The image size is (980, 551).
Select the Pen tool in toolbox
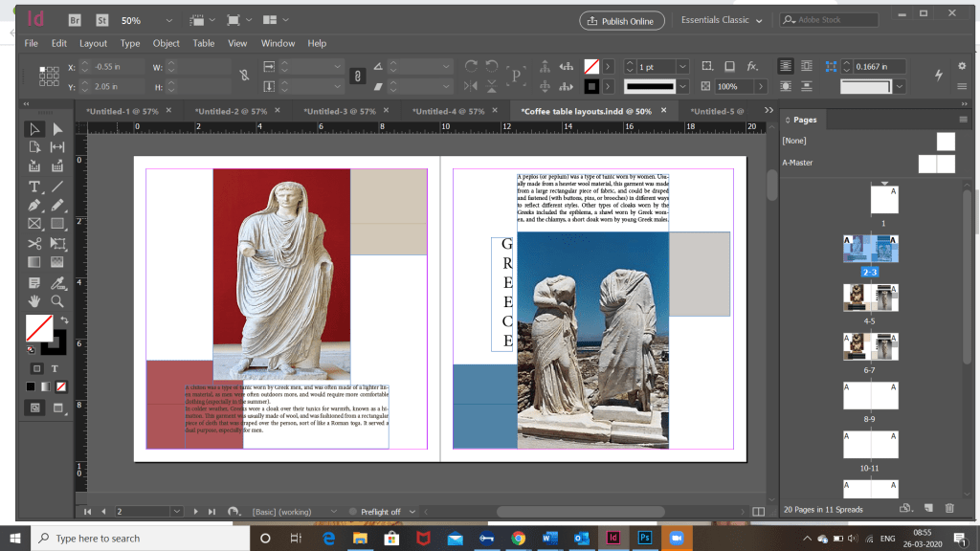tap(34, 205)
